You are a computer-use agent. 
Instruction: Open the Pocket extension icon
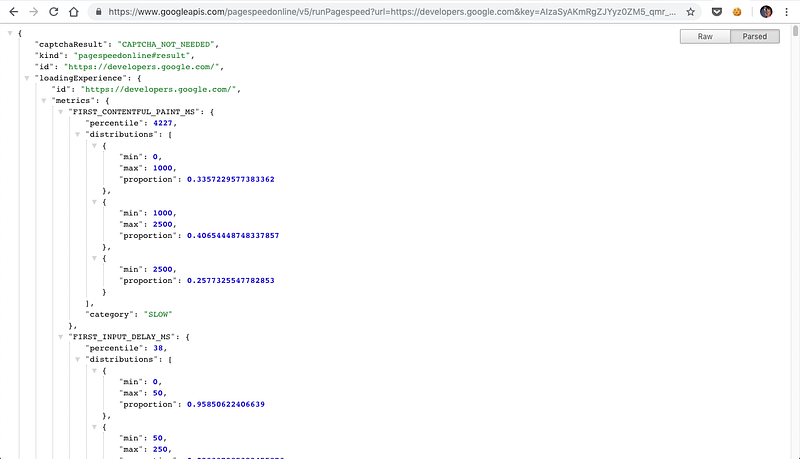click(x=717, y=12)
